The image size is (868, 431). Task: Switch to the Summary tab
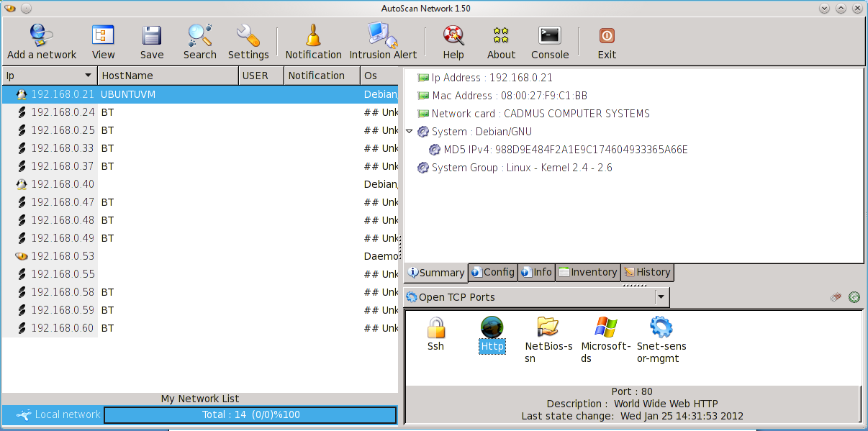[x=436, y=273]
